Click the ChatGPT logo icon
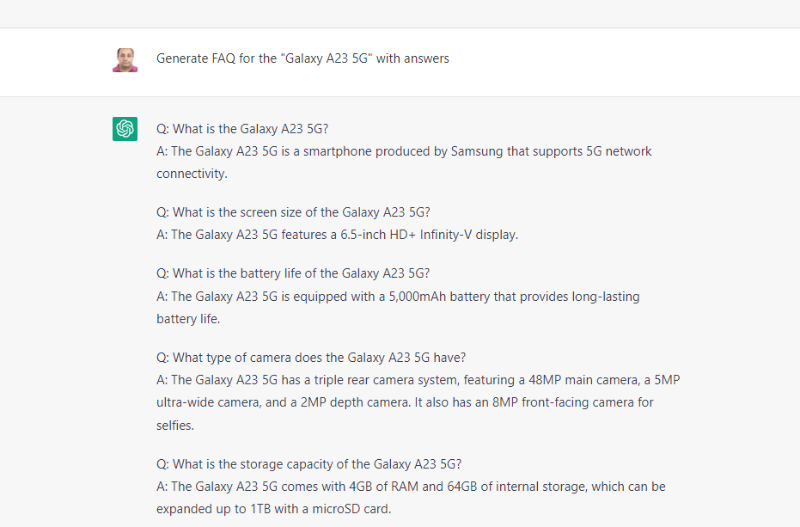Screen dimensions: 800x527 pyautogui.click(x=125, y=129)
